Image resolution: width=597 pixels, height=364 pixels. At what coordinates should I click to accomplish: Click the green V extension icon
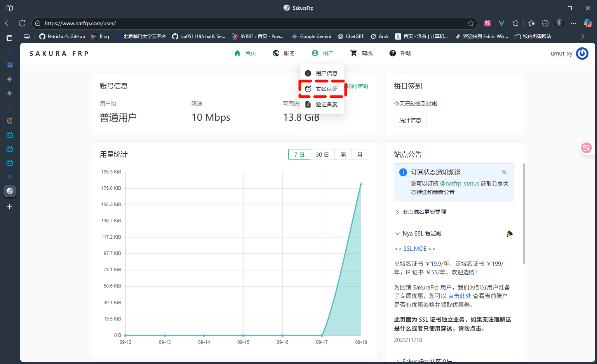(x=501, y=23)
